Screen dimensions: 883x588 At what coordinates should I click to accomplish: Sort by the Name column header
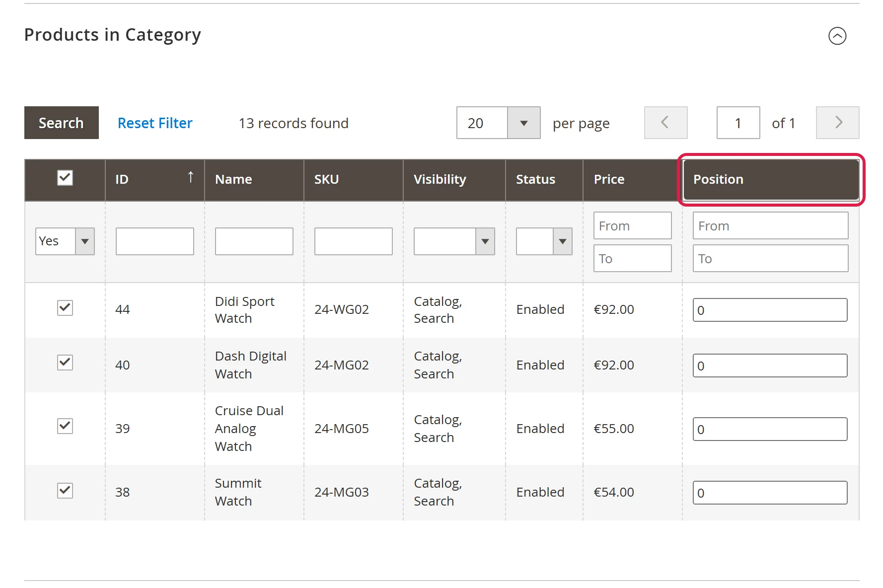click(254, 180)
